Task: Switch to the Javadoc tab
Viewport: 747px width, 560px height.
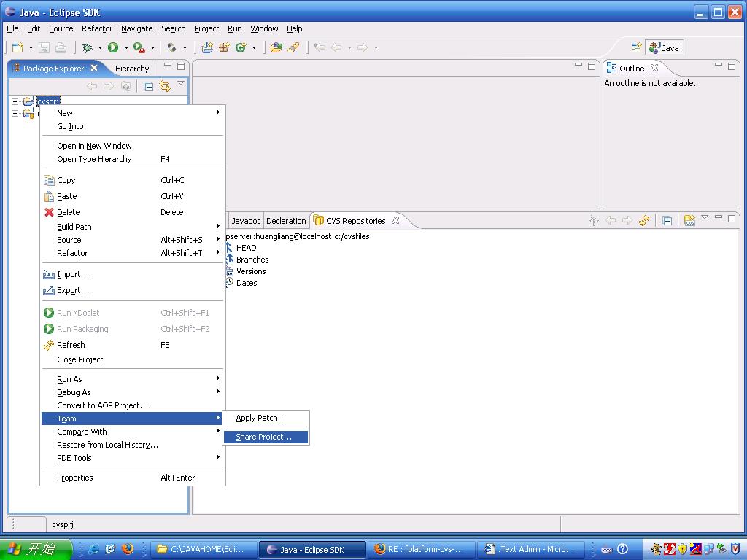Action: click(246, 221)
